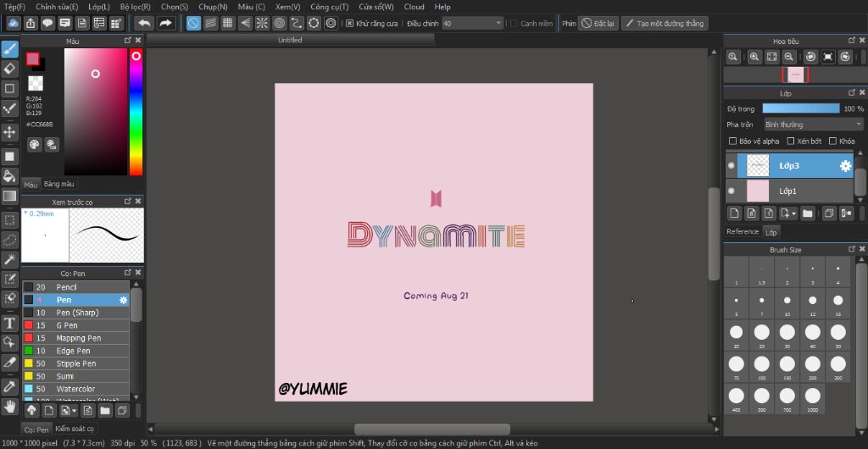The width and height of the screenshot is (868, 449).
Task: Toggle the Canh mềm checkbox
Action: (x=515, y=23)
